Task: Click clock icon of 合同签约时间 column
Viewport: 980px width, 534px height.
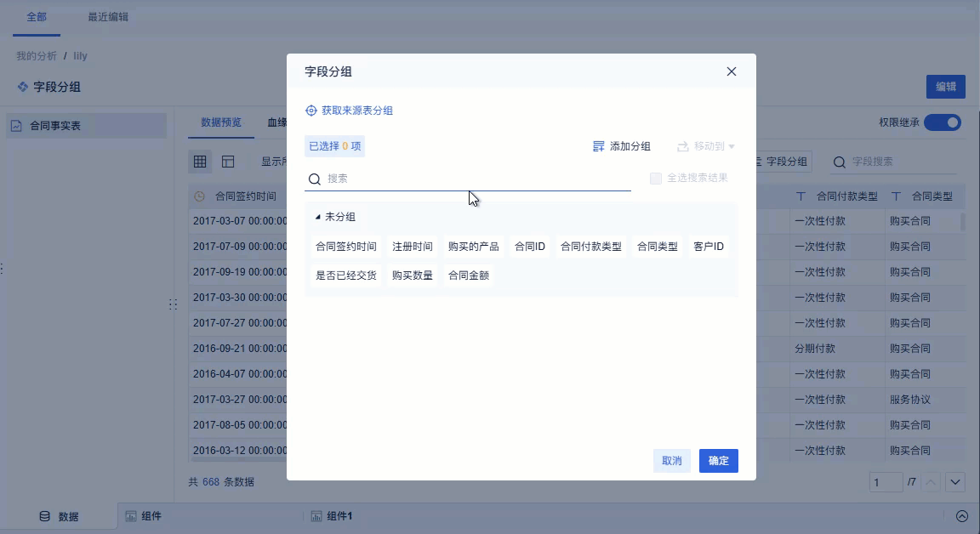Action: [199, 196]
